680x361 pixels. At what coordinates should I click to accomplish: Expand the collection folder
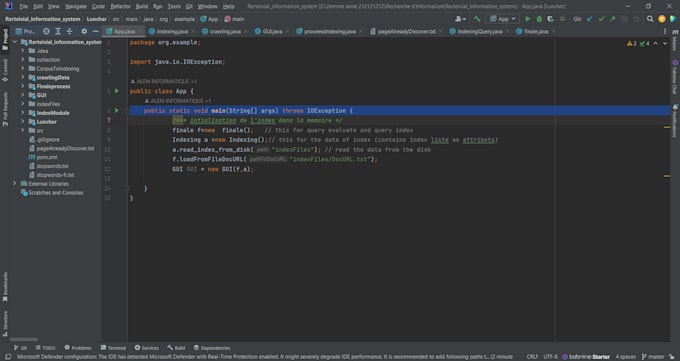23,60
